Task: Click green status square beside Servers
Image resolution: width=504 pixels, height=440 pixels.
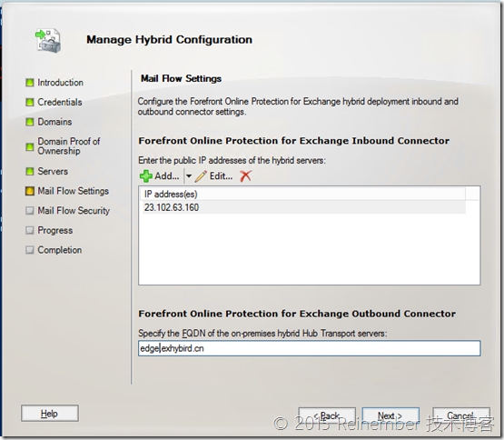Action: pos(30,171)
